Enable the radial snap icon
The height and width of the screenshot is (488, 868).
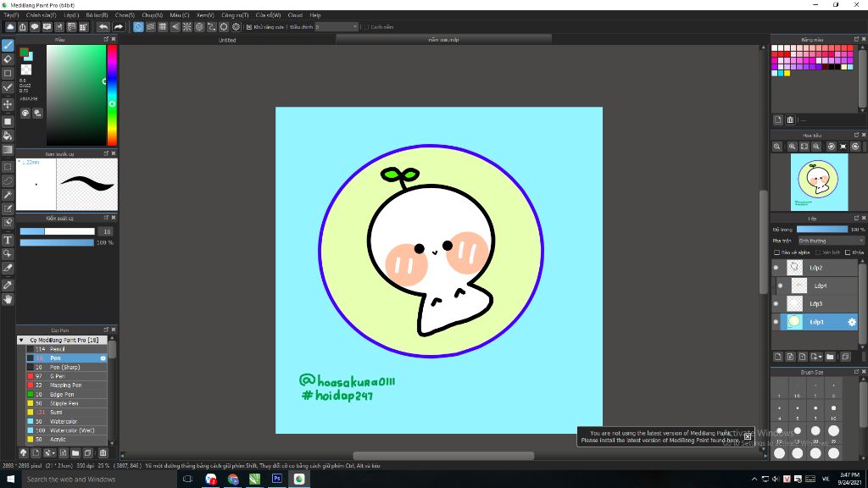point(187,26)
